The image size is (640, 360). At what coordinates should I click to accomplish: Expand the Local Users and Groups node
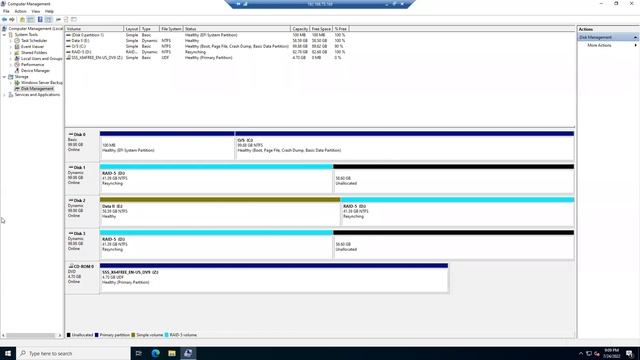[11, 59]
